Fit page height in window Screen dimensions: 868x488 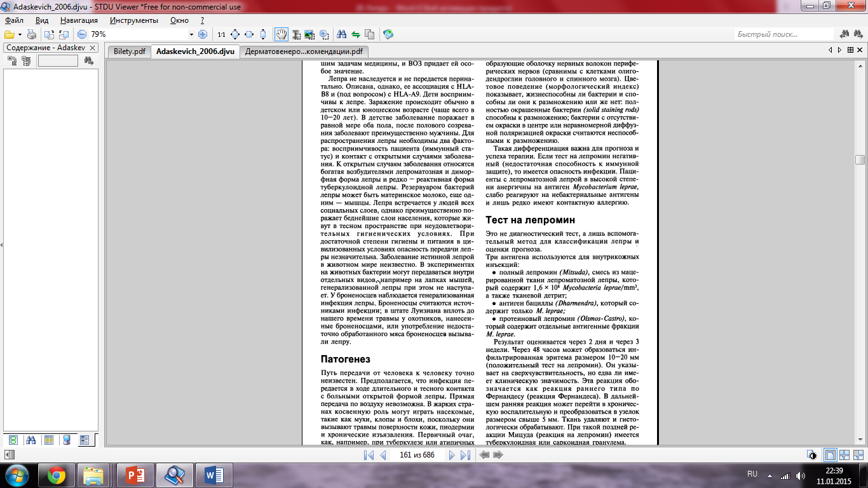click(263, 34)
